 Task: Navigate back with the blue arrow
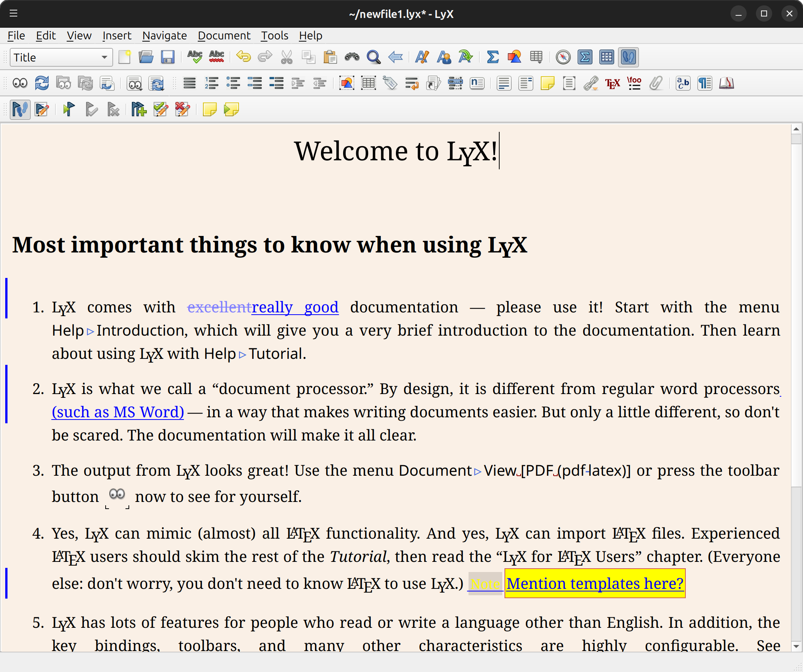pyautogui.click(x=396, y=57)
